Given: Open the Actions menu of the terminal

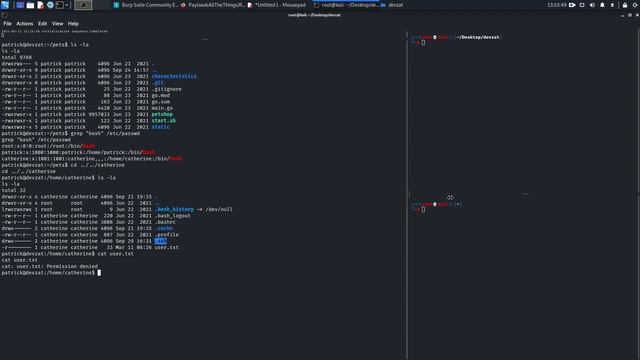Looking at the screenshot, I should tap(24, 24).
